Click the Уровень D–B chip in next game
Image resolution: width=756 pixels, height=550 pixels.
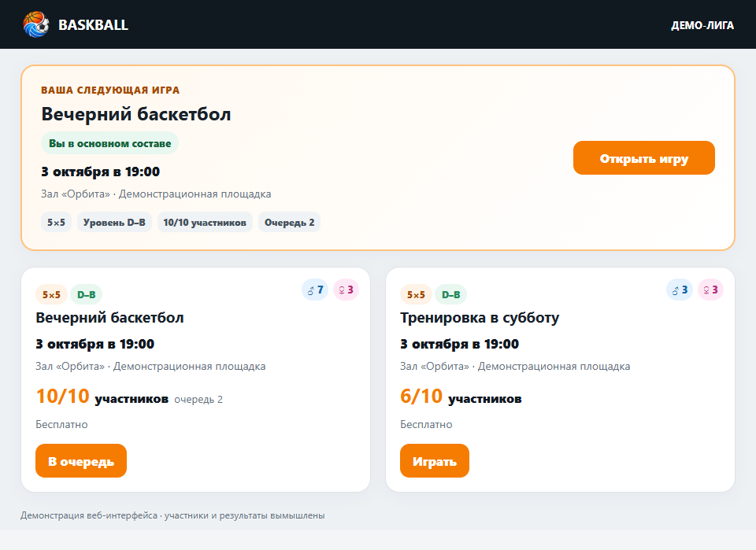pos(114,222)
